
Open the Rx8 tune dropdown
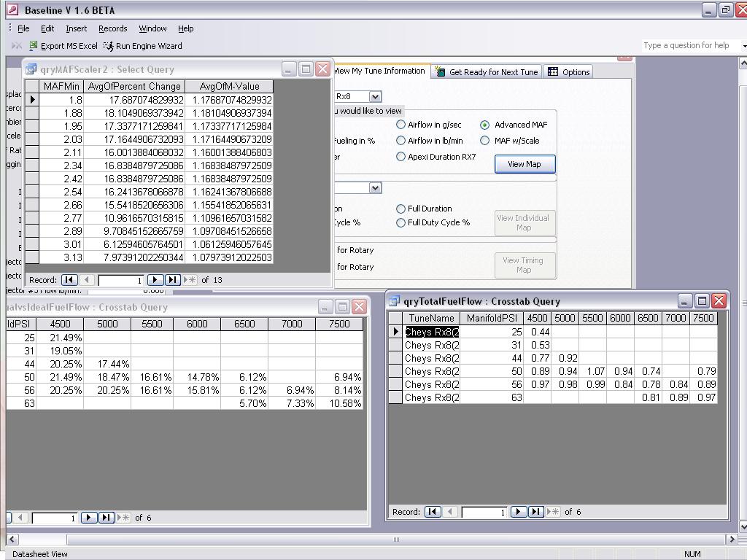pos(375,97)
